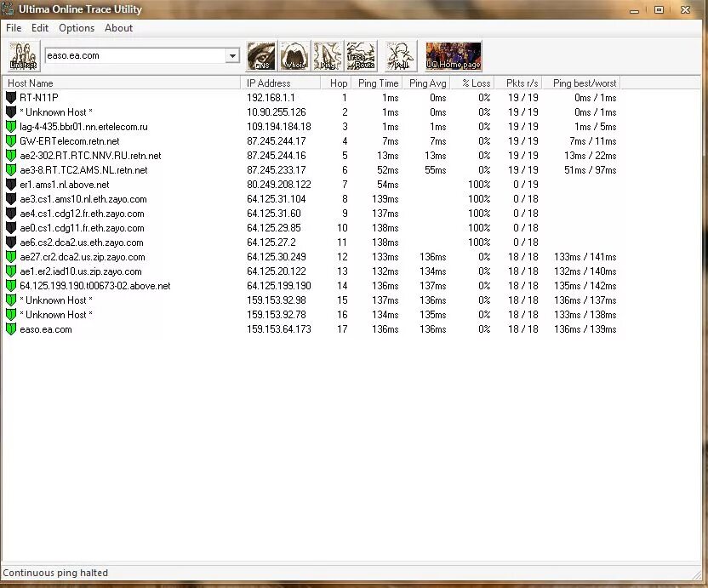
Task: Click the shield icon for ae6.cs2.dca2.us.eth.zayo.com
Action: coord(11,242)
